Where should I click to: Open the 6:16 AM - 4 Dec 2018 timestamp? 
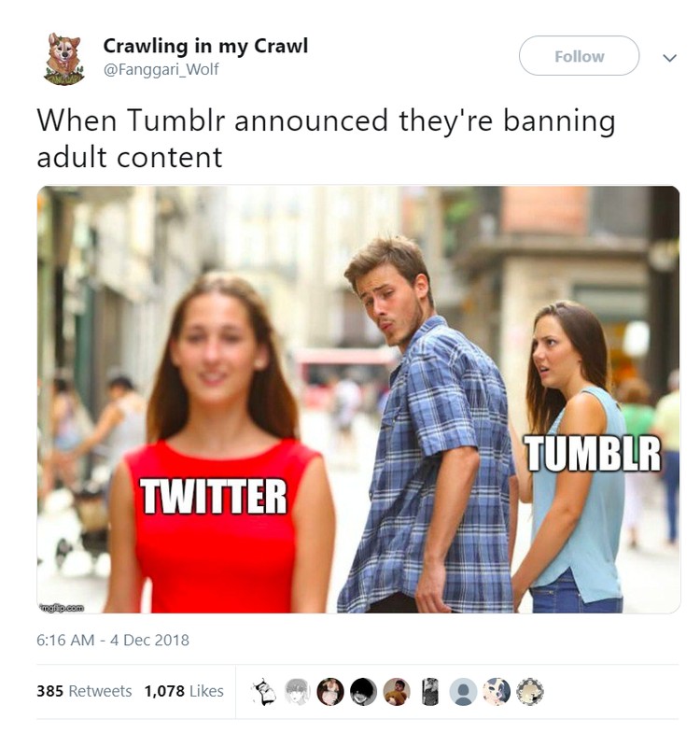[x=113, y=640]
